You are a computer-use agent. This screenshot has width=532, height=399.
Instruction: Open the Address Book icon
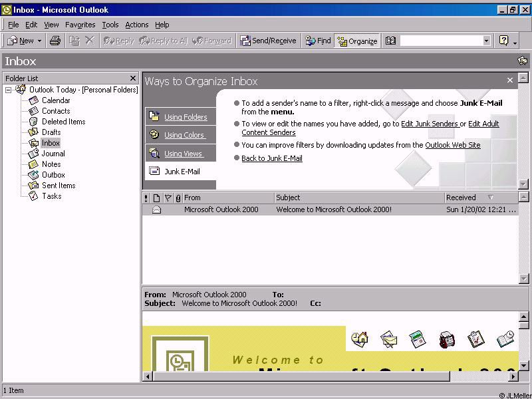click(390, 41)
